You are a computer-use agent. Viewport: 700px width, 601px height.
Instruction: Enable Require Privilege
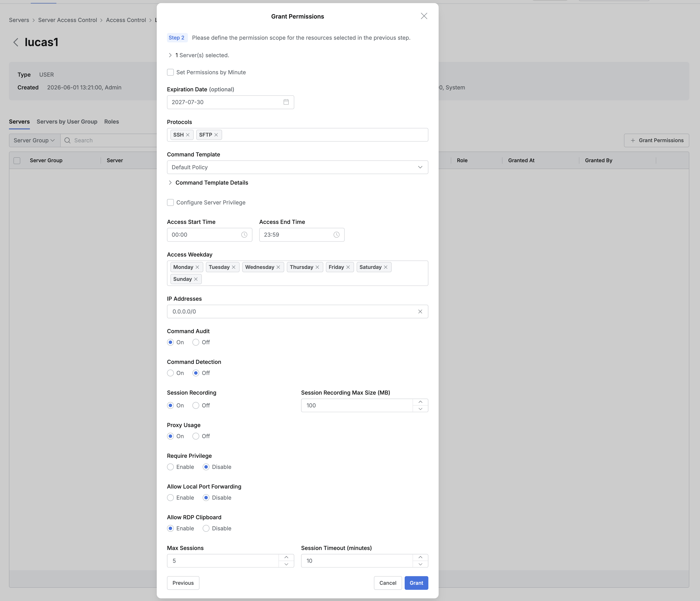click(171, 467)
